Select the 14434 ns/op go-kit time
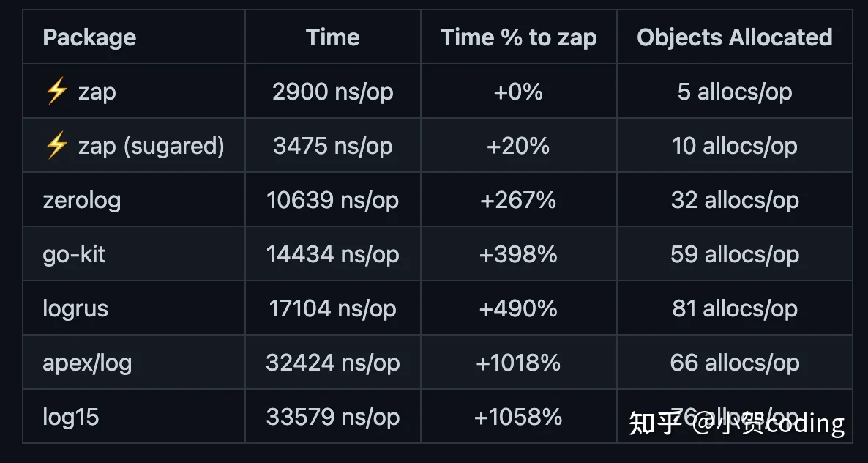Viewport: 868px width, 463px height. [x=333, y=254]
